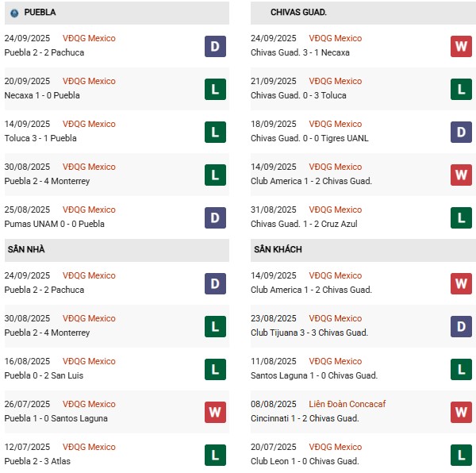This screenshot has width=476, height=473.
Task: Open VĐQG Mexico link for Toluca 3-1 Puebla
Action: (x=89, y=124)
